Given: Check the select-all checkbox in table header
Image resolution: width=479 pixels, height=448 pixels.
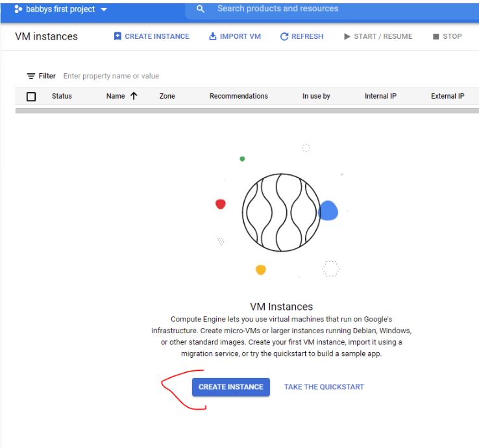Looking at the screenshot, I should [31, 97].
